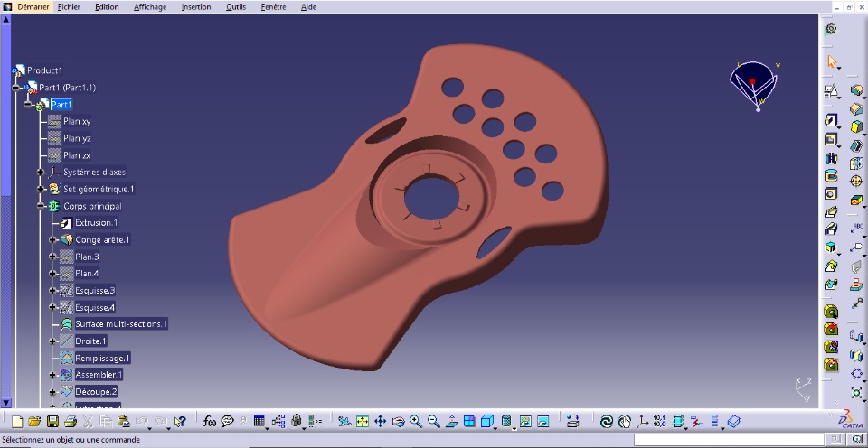Expand the Set géométrique.1 node
This screenshot has width=868, height=448.
click(41, 189)
